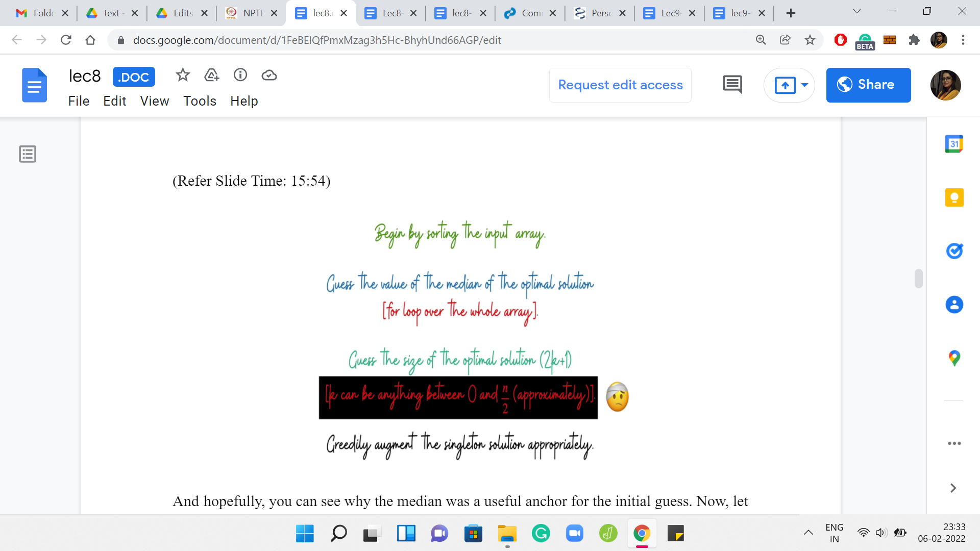Viewport: 980px width, 551px height.
Task: Open the File menu
Action: 79,101
